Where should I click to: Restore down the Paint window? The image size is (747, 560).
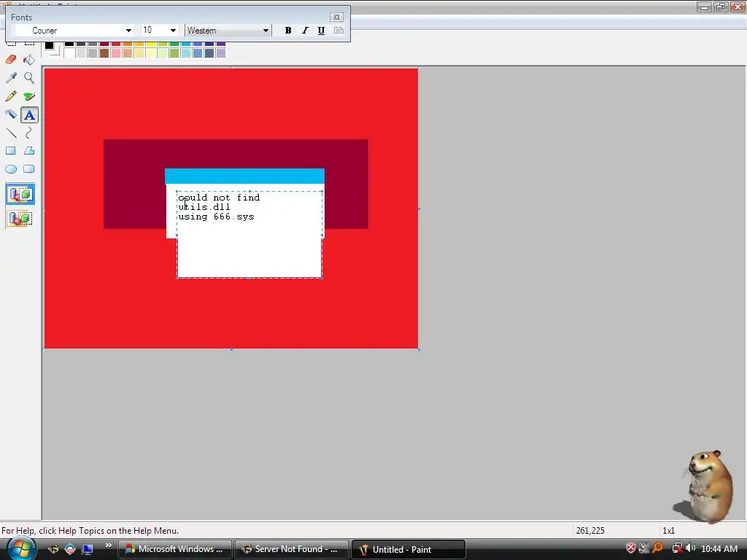[x=721, y=7]
